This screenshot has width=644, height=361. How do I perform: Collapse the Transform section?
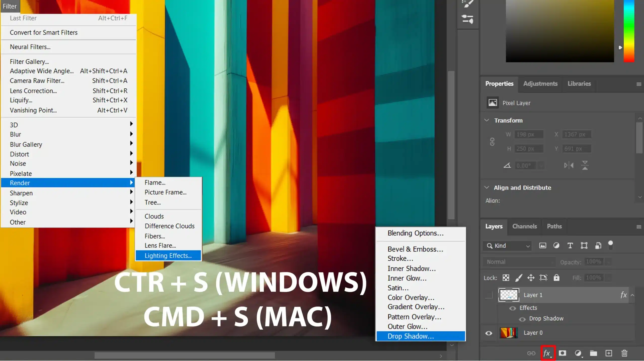pyautogui.click(x=487, y=120)
